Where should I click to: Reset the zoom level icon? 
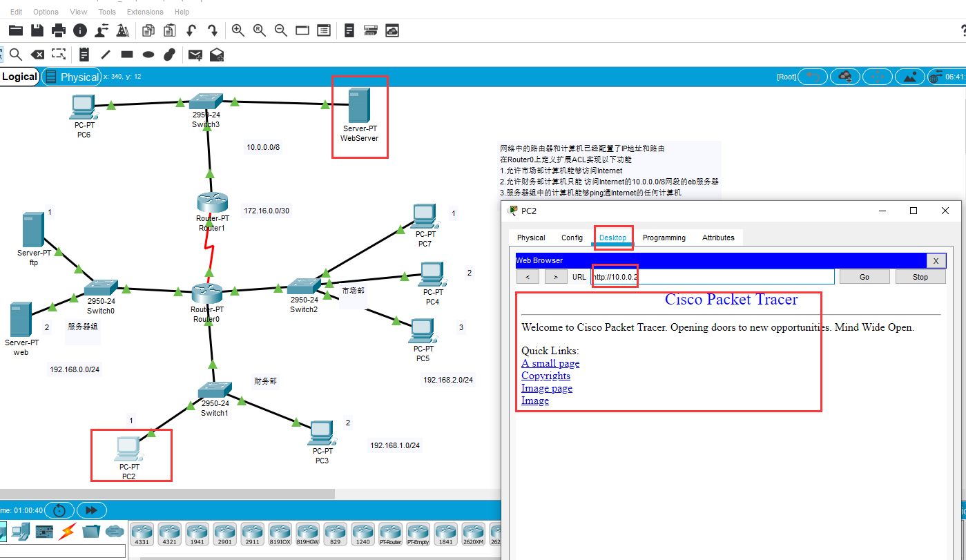[x=260, y=30]
